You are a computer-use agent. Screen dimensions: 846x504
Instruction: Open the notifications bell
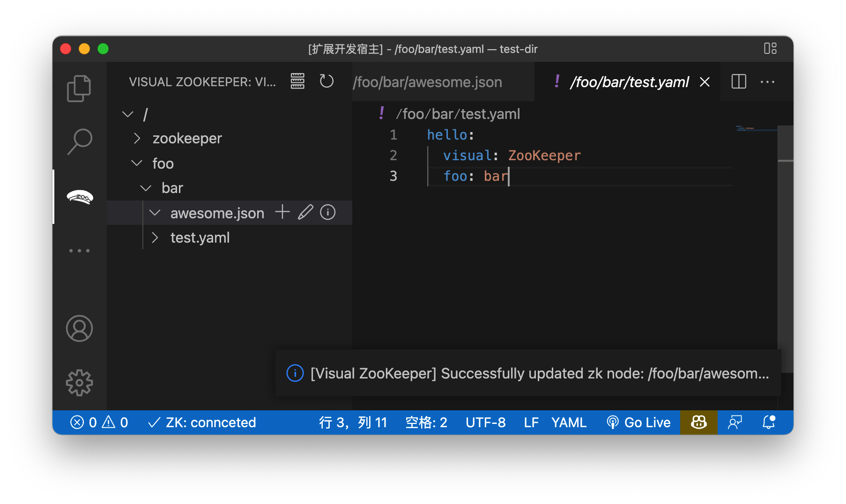(x=769, y=422)
